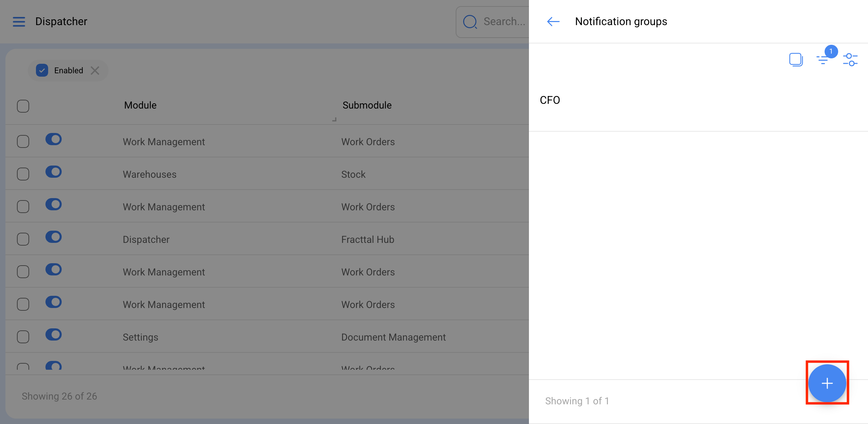868x424 pixels.
Task: Sort by the Module column header
Action: tap(140, 105)
